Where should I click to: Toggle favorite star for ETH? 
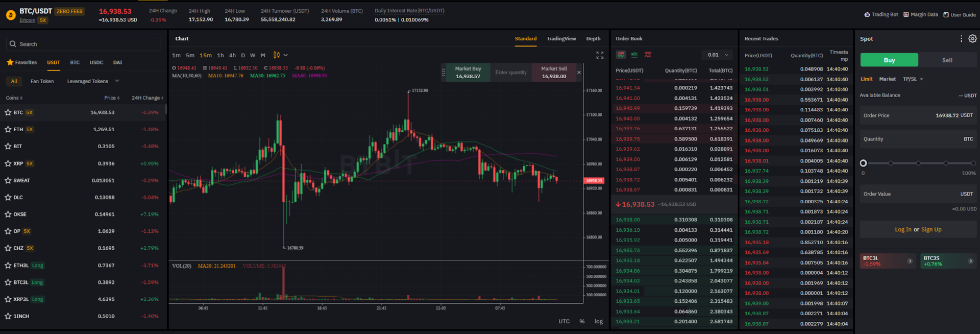(8, 129)
